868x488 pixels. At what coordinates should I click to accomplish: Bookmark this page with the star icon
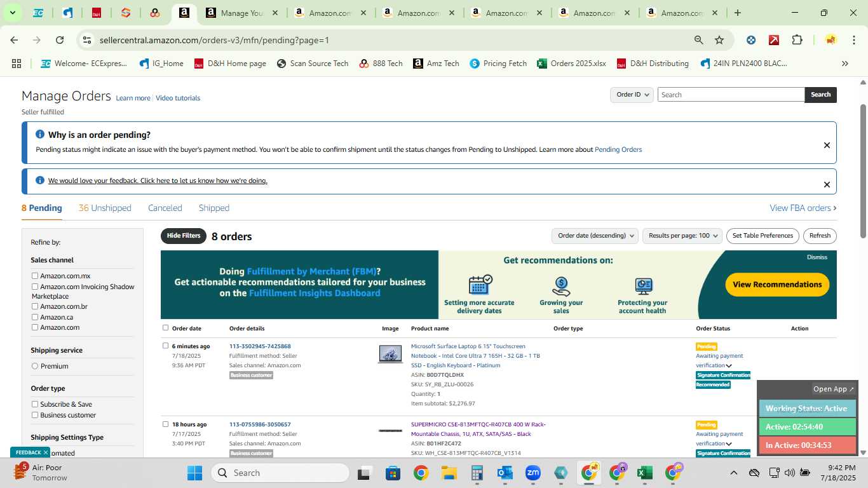pyautogui.click(x=719, y=40)
